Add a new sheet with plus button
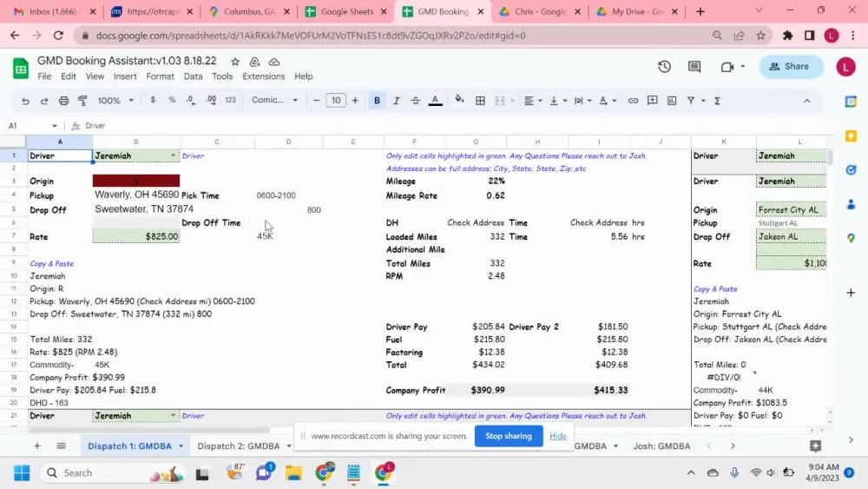 [37, 446]
